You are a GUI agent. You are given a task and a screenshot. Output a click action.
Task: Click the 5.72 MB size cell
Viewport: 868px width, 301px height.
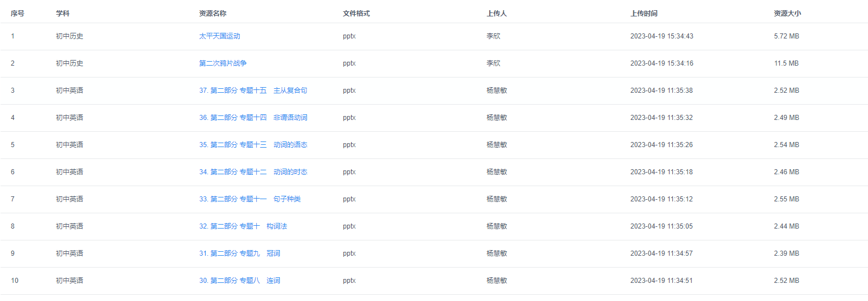tap(786, 36)
